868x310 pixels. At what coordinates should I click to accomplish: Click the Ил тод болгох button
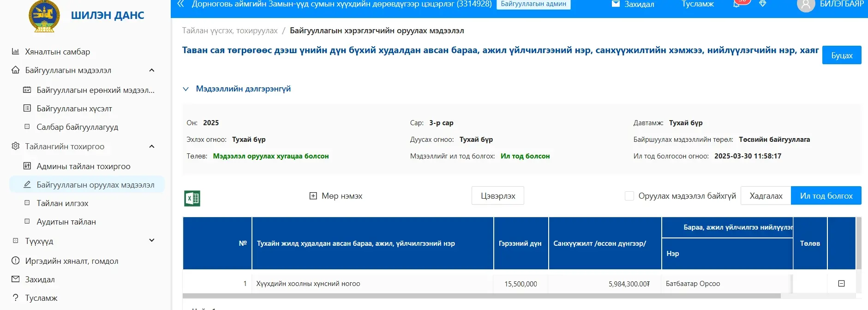pos(826,196)
